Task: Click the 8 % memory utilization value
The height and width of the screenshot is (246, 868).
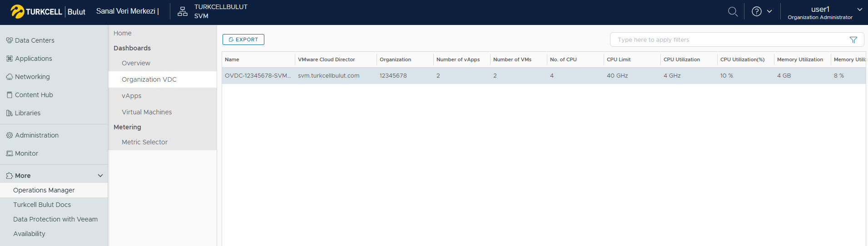Action: pos(838,76)
